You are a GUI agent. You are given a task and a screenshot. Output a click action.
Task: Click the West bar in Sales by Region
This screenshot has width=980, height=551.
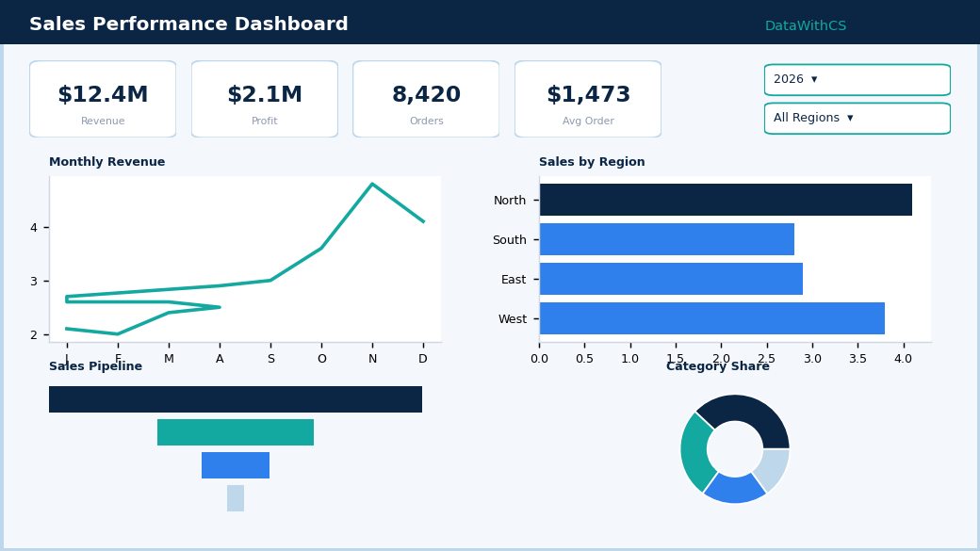click(x=711, y=318)
